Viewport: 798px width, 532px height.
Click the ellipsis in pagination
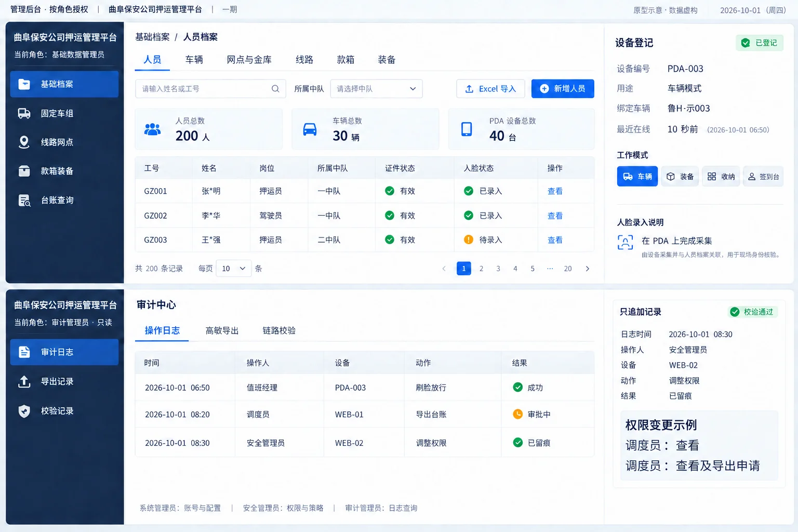550,269
